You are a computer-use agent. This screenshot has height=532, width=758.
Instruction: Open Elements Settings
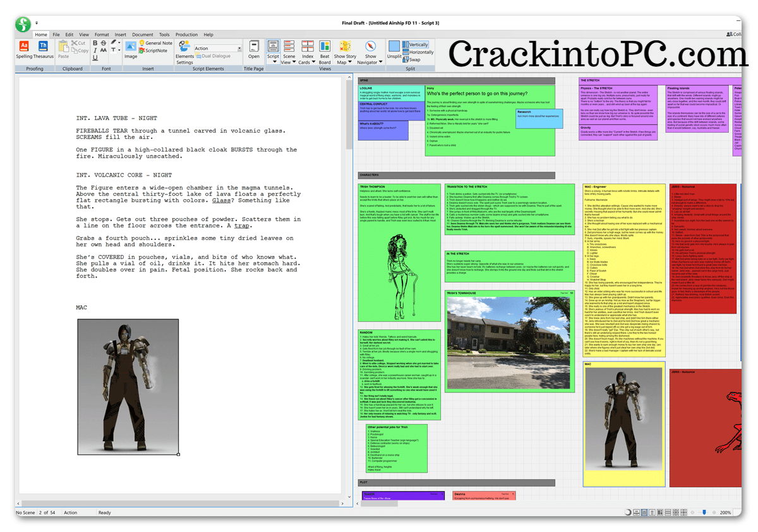pos(184,53)
